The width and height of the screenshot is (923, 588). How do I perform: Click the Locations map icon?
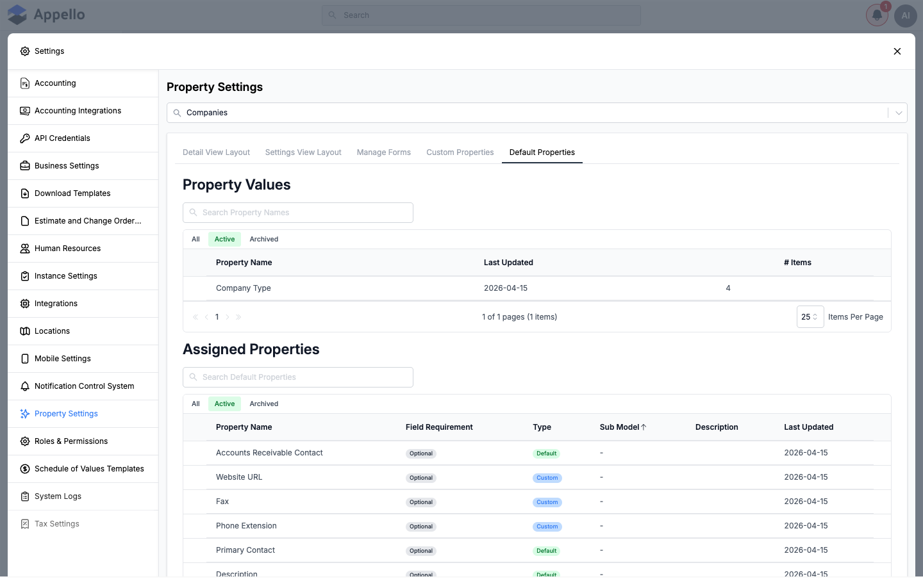(25, 331)
